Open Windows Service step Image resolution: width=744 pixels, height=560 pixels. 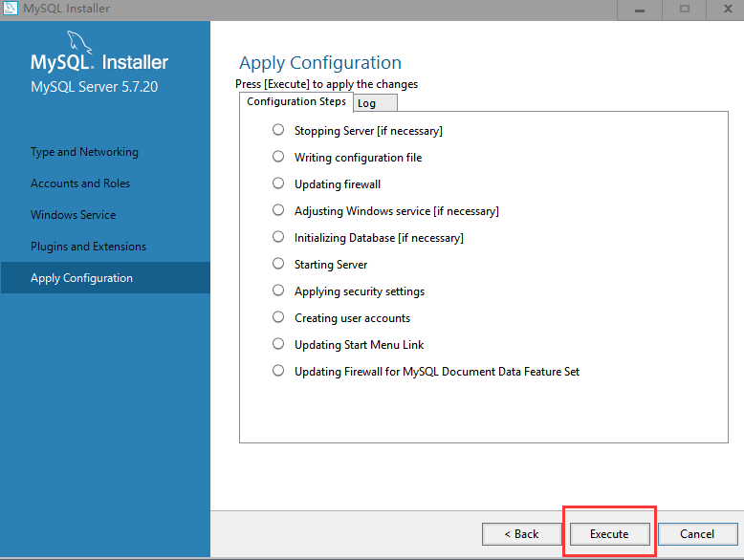coord(73,215)
